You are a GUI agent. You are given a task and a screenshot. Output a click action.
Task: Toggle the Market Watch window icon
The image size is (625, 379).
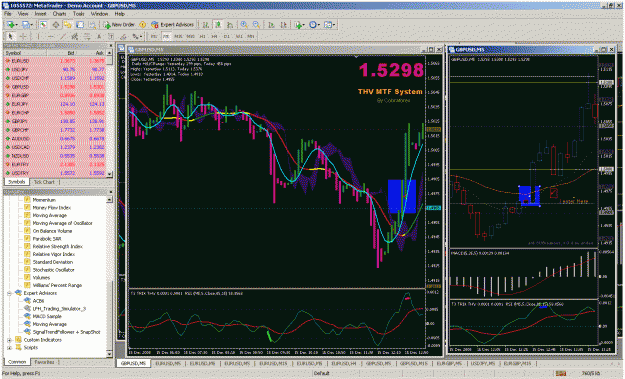(43, 25)
